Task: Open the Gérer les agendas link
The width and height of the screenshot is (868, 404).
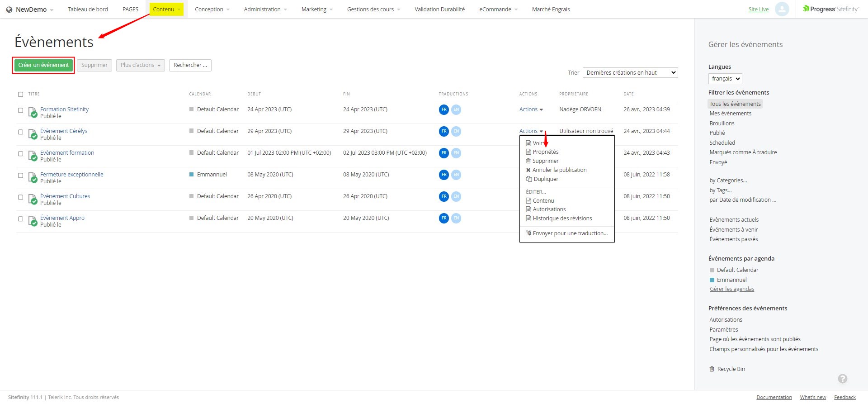Action: (x=731, y=289)
